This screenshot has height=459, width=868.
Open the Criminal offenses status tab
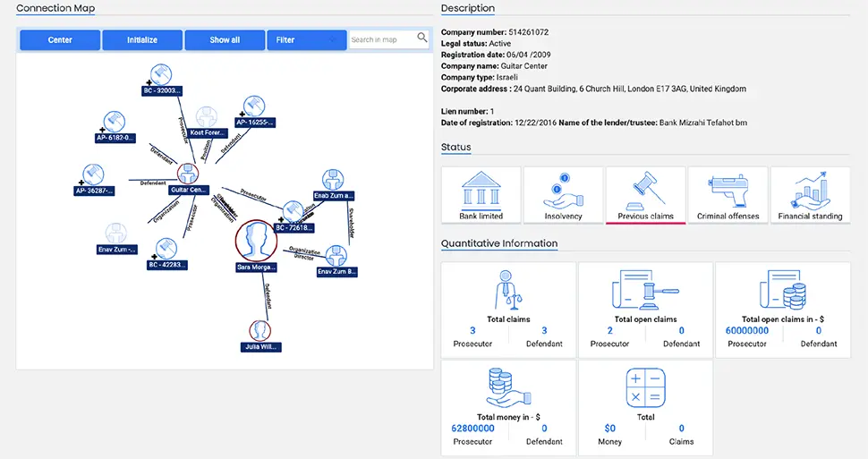pyautogui.click(x=728, y=195)
